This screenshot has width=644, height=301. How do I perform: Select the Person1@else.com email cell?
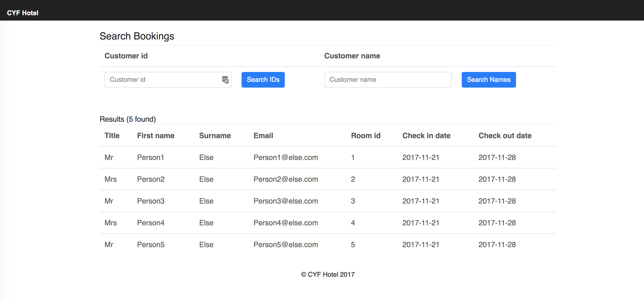pos(286,157)
